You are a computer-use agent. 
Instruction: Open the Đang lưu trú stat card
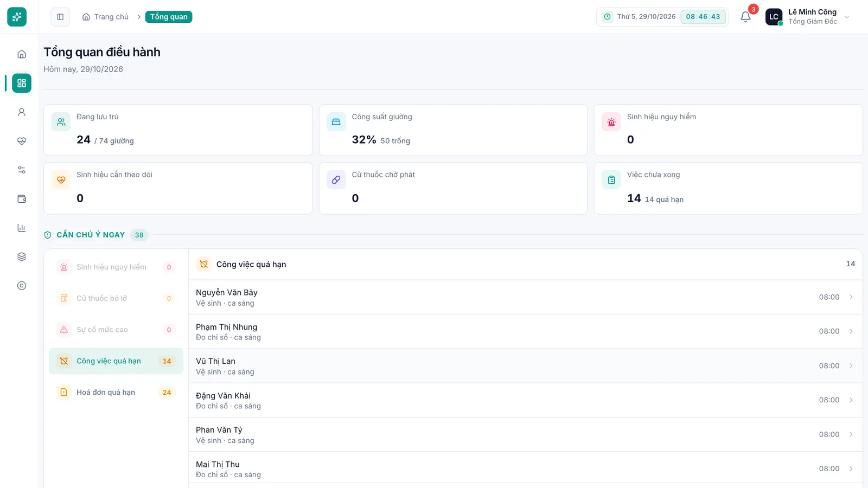pos(178,130)
